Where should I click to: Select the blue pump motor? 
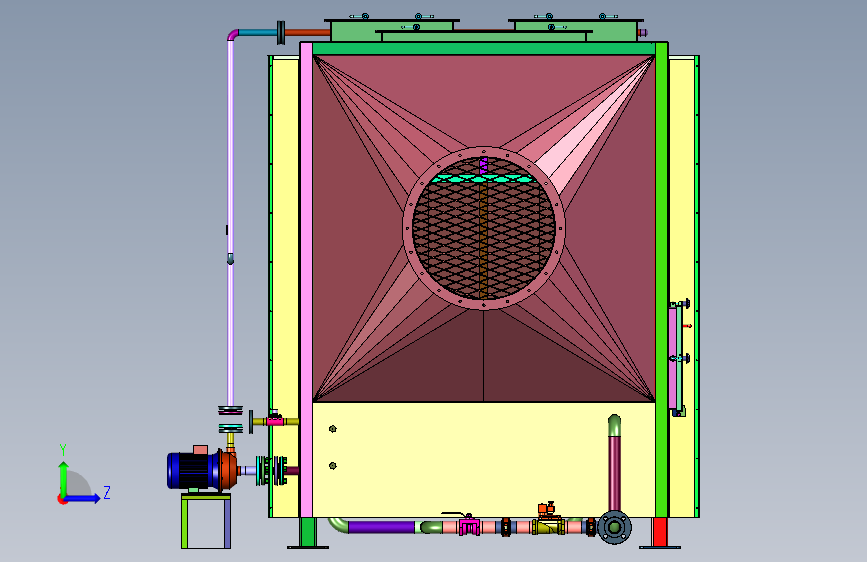click(x=192, y=470)
